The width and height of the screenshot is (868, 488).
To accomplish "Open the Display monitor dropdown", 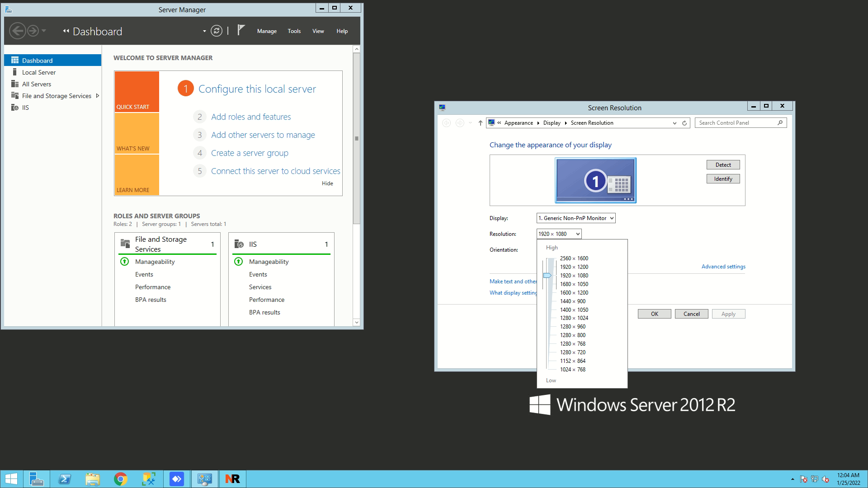I will [x=576, y=218].
